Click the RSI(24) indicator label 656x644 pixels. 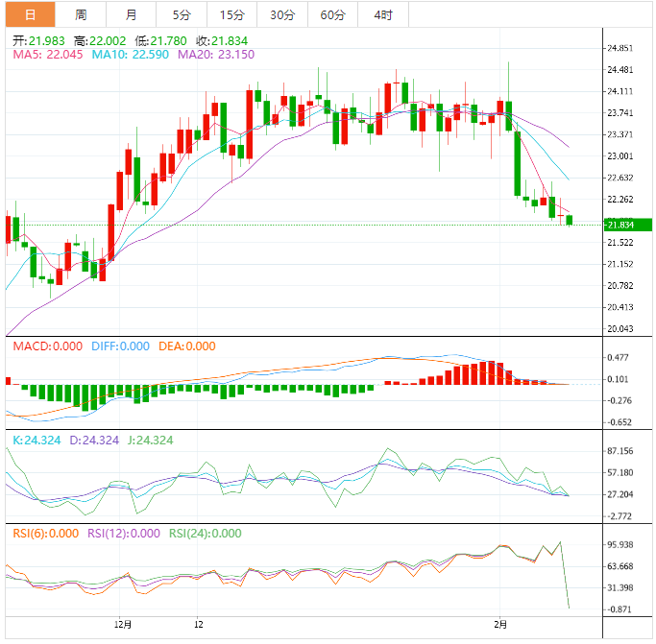click(x=205, y=534)
